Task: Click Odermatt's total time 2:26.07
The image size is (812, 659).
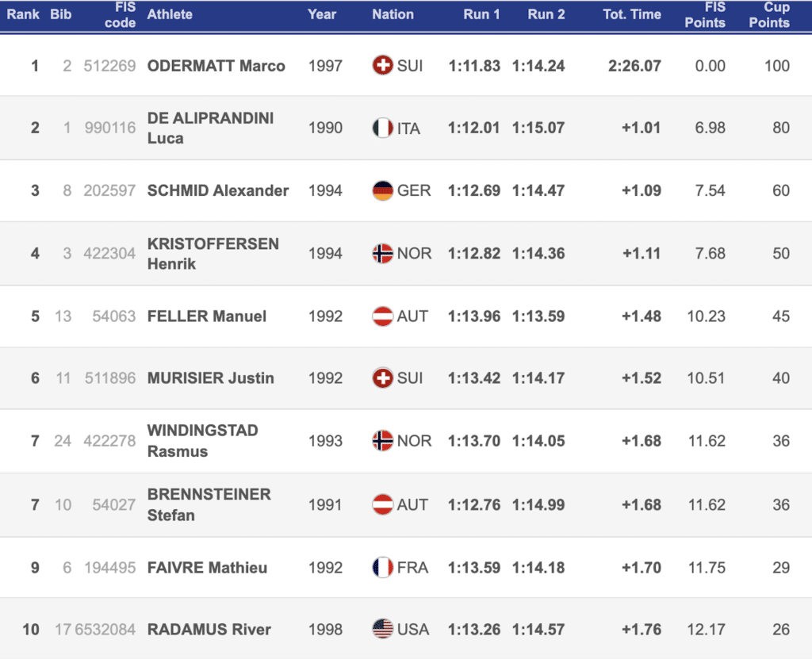Action: tap(634, 66)
